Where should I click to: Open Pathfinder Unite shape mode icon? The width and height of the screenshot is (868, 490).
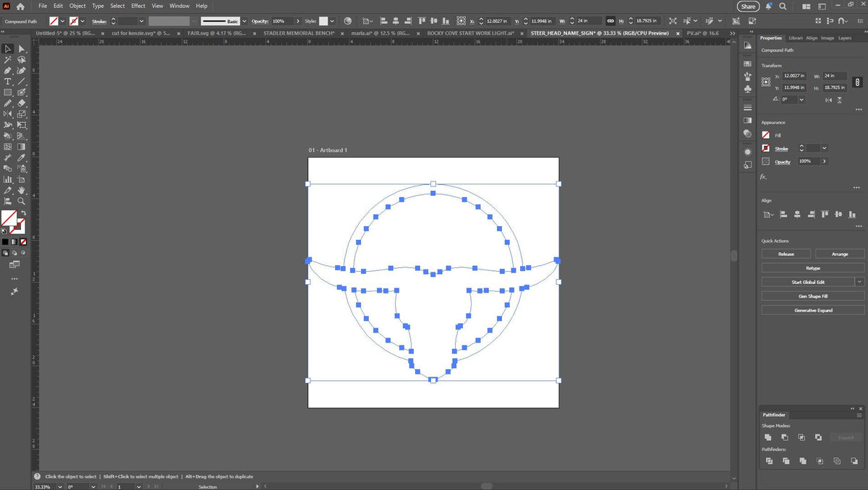(768, 437)
